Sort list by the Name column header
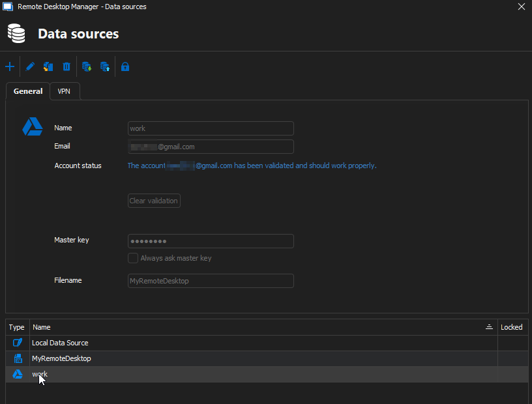Screen dimensions: 532x404 [263, 327]
